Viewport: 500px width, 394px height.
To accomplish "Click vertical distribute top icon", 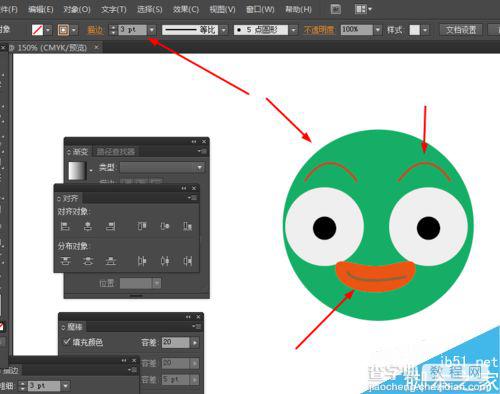I will click(x=65, y=261).
